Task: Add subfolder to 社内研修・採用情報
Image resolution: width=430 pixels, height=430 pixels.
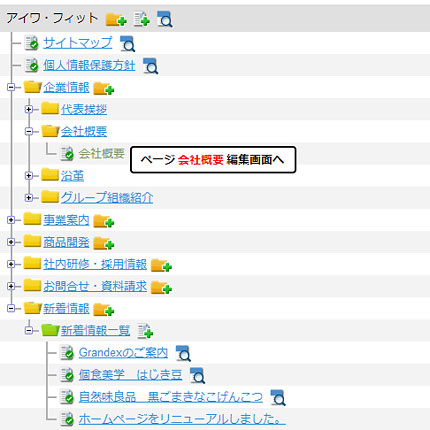Action: 161,265
